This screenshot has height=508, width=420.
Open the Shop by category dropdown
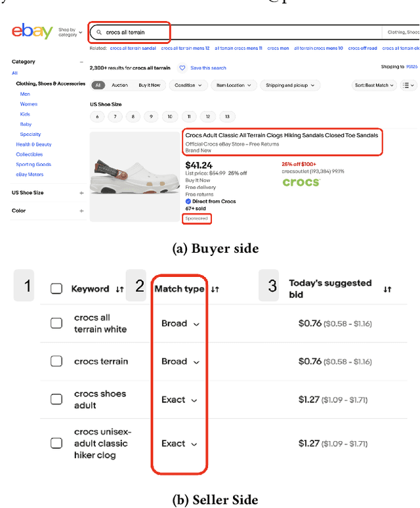coord(70,32)
